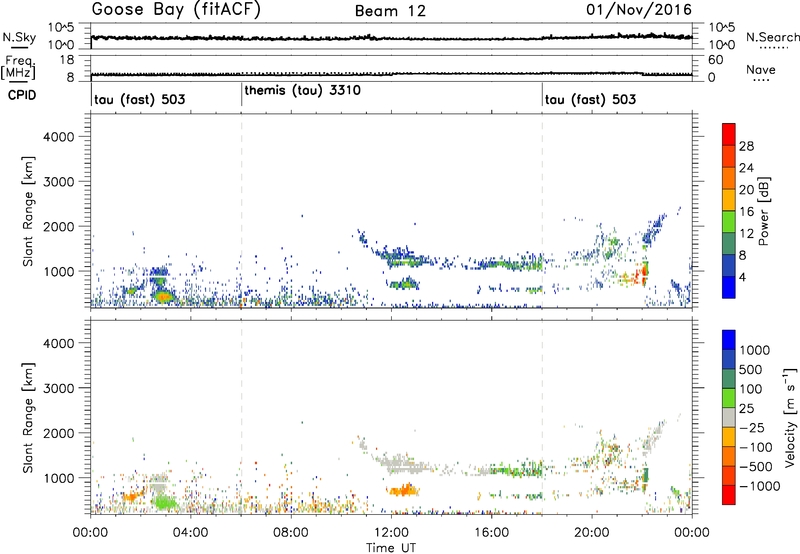The height and width of the screenshot is (554, 800).
Task: Click the light green 12-16 dB Power swatch
Action: tap(729, 221)
